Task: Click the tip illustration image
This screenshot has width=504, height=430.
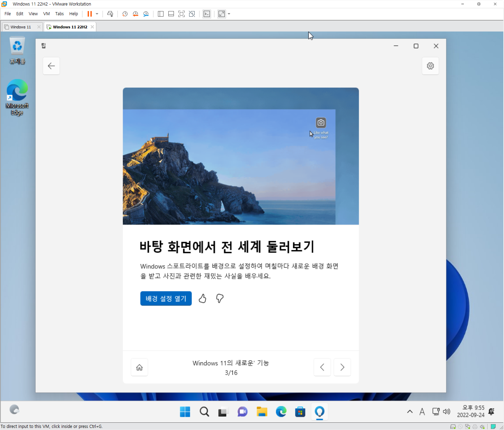Action: (241, 156)
